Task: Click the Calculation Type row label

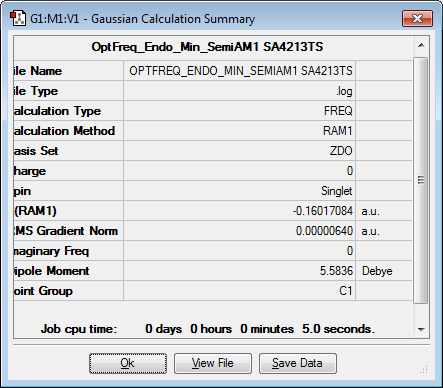Action: [x=57, y=111]
